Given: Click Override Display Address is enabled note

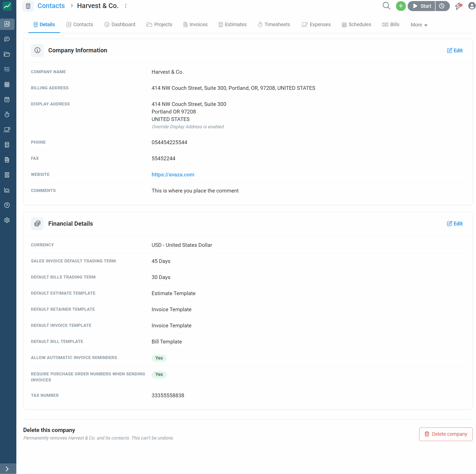Looking at the screenshot, I should 188,127.
